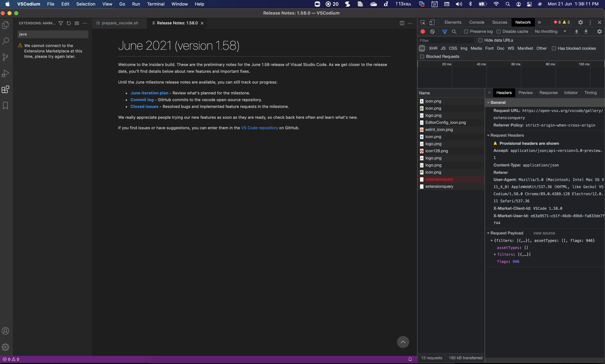The image size is (605, 364).
Task: Clear the network request log
Action: click(432, 31)
